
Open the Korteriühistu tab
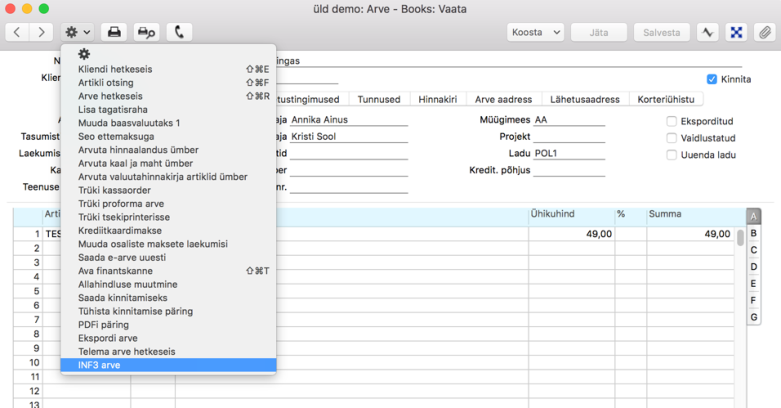(665, 99)
